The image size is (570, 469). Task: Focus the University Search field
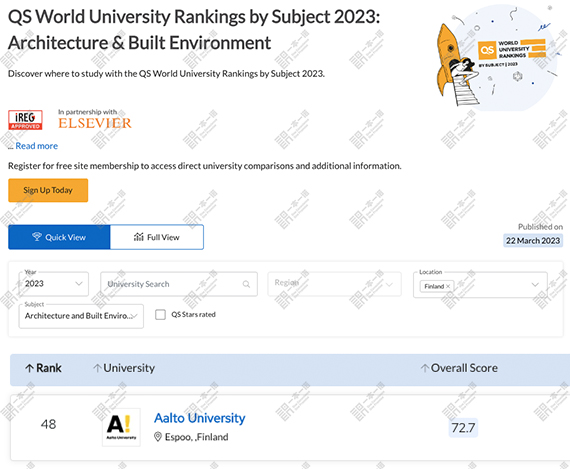(179, 284)
